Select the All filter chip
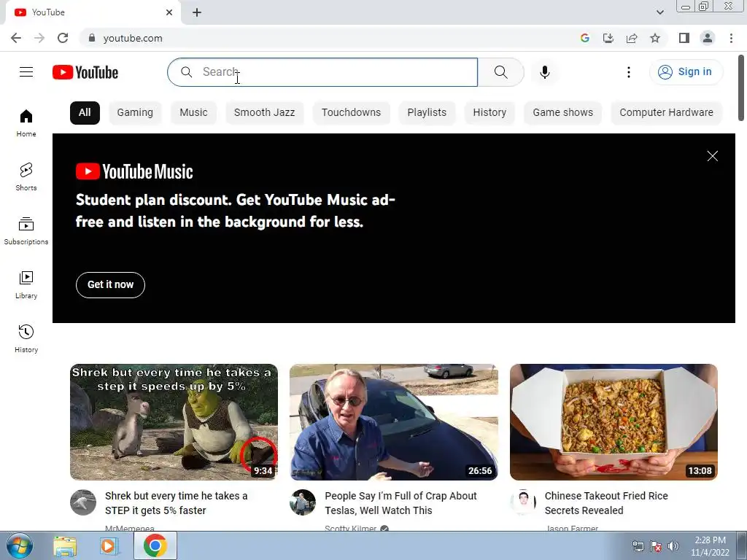This screenshot has width=747, height=560. pos(85,113)
